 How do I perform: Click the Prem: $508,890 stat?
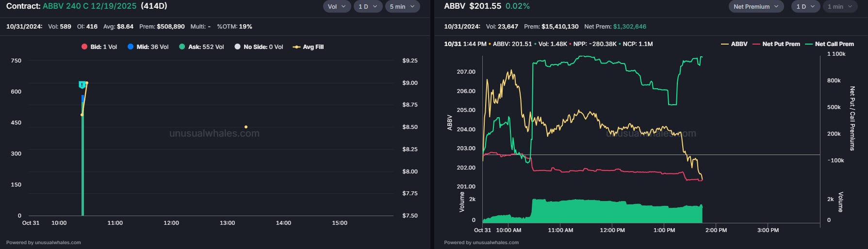tap(162, 27)
